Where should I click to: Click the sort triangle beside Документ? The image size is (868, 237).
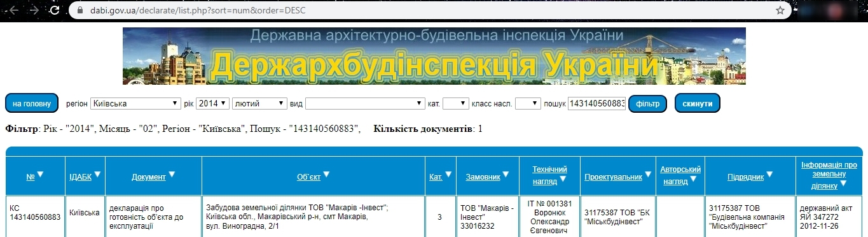tap(172, 175)
